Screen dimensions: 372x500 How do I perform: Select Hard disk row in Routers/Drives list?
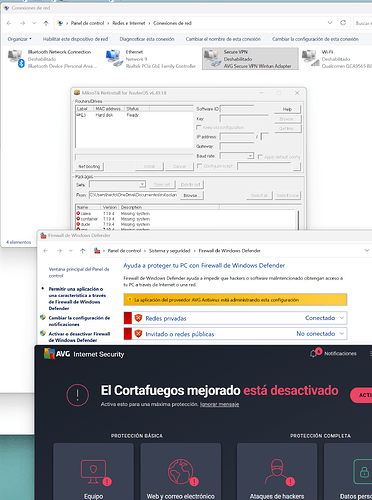(134, 115)
